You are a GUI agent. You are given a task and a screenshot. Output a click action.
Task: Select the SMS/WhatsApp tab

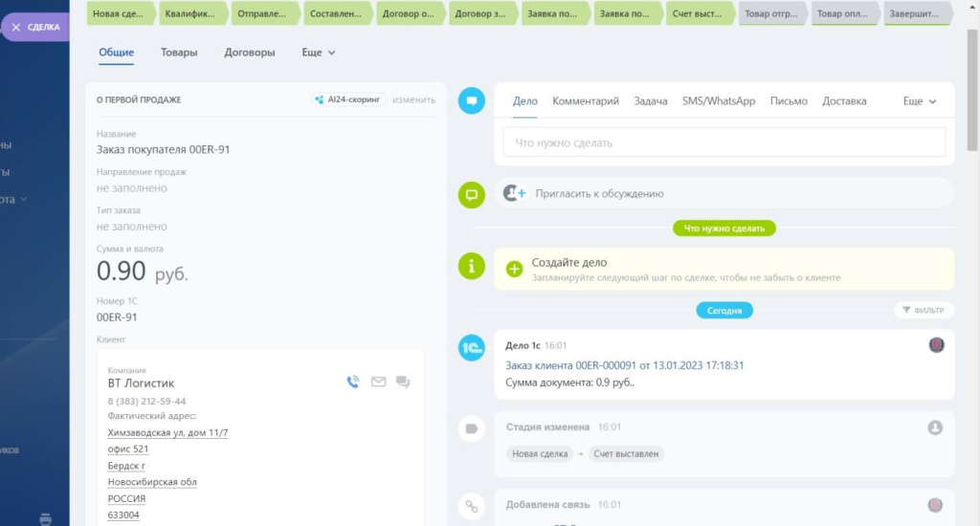[719, 101]
